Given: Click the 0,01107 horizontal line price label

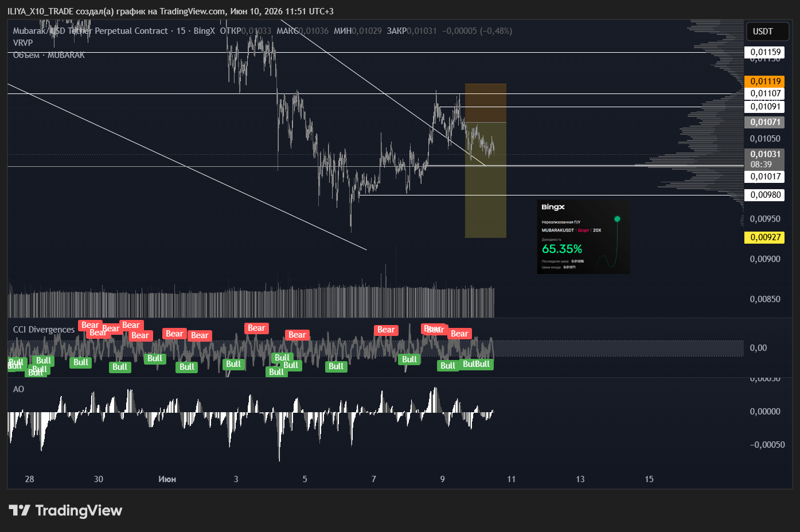Looking at the screenshot, I should tap(764, 93).
